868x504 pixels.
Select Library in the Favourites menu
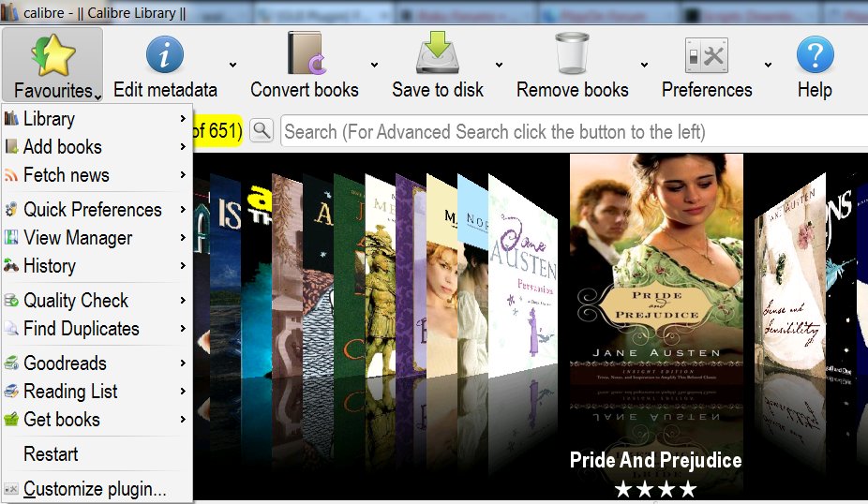point(97,118)
